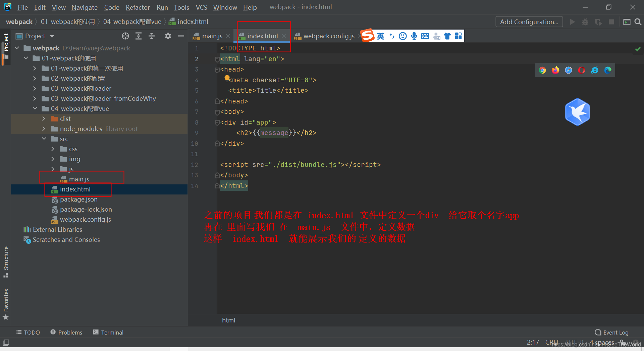Toggle the Favorites tool window side tab
Viewport: 644px width, 351px height.
click(x=6, y=304)
